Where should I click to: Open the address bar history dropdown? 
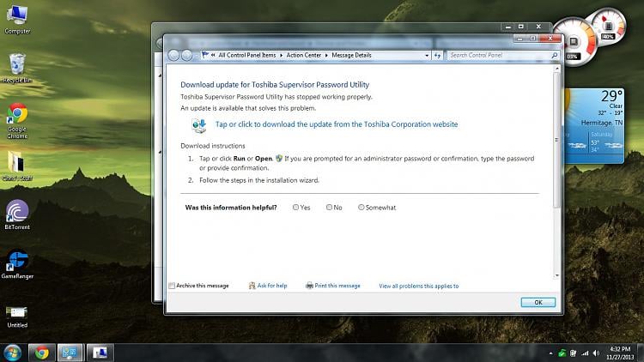[427, 55]
